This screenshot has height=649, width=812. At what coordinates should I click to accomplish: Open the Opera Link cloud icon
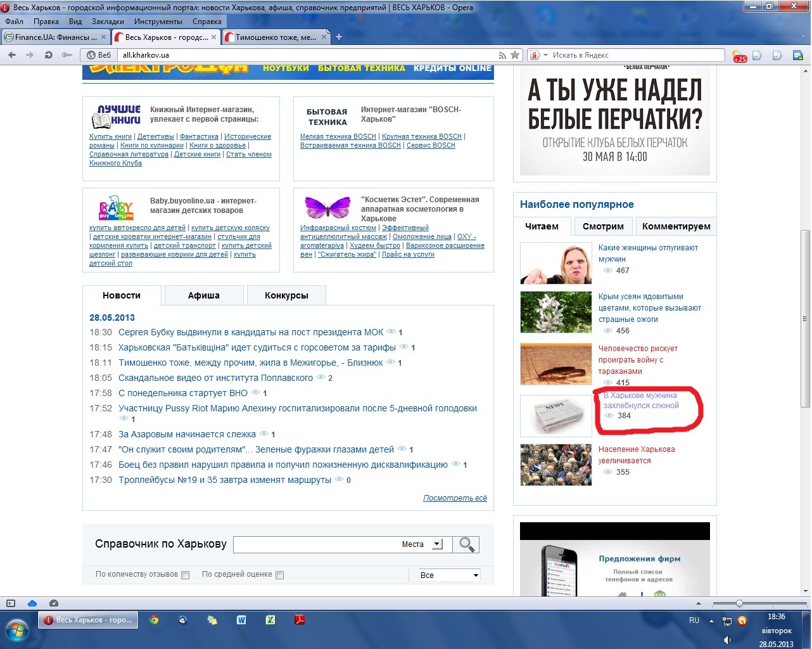click(32, 603)
